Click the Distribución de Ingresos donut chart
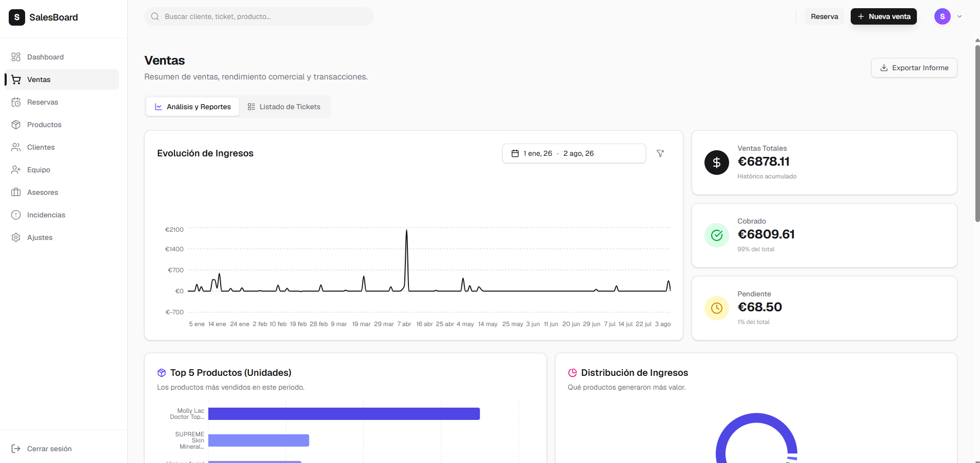This screenshot has width=980, height=463. click(756, 438)
